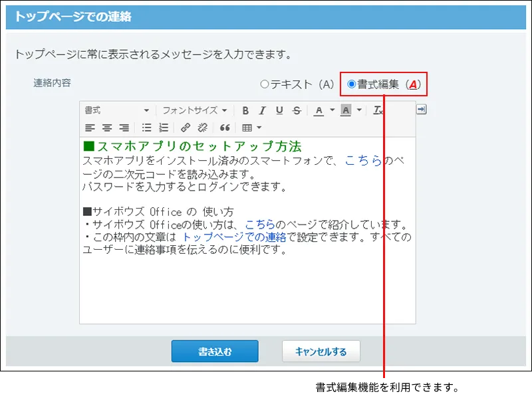
Task: Insert a hyperlink
Action: click(186, 128)
